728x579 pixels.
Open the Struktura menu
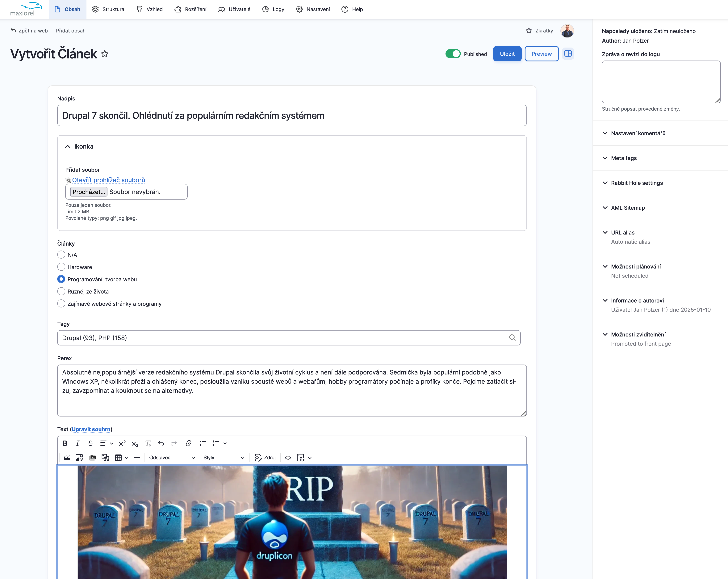[108, 10]
